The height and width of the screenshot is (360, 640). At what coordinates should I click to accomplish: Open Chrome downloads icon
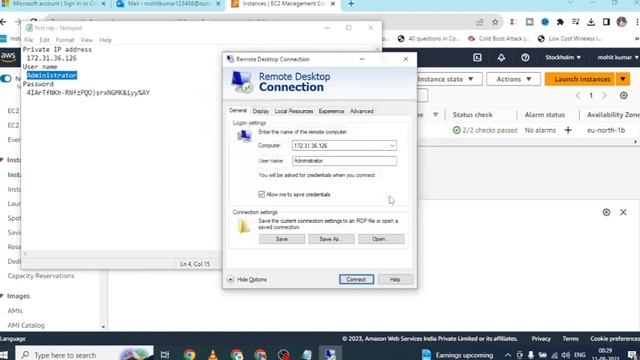[591, 22]
